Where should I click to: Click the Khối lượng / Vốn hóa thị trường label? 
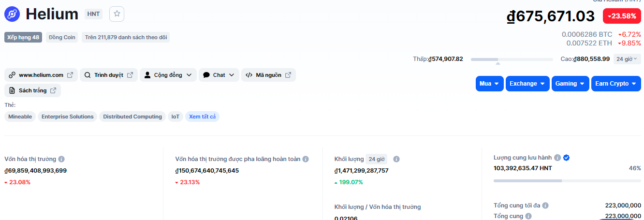[x=378, y=207]
